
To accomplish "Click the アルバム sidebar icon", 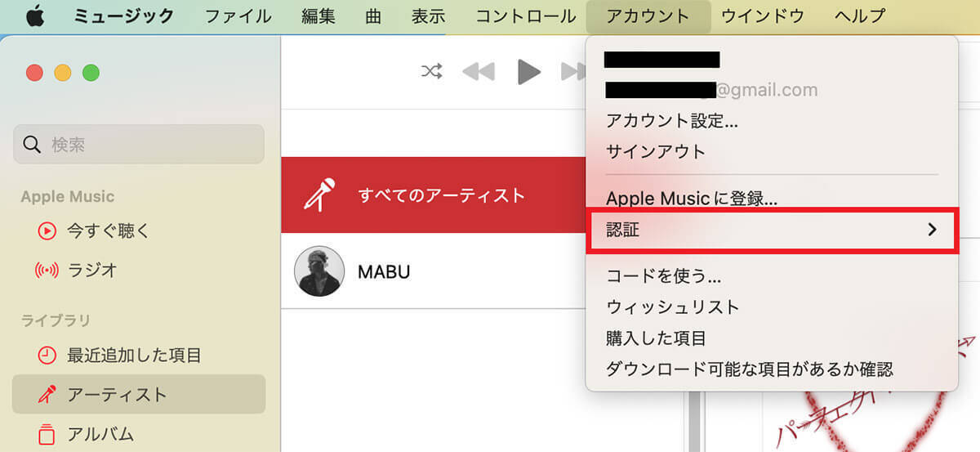I will tap(47, 433).
